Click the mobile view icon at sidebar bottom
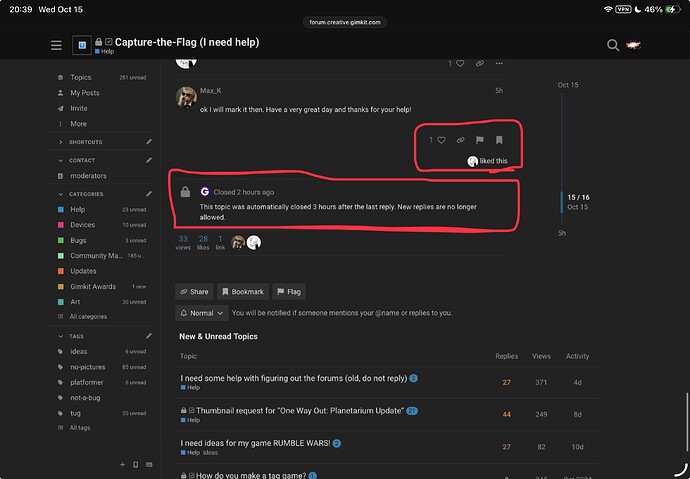 136,464
